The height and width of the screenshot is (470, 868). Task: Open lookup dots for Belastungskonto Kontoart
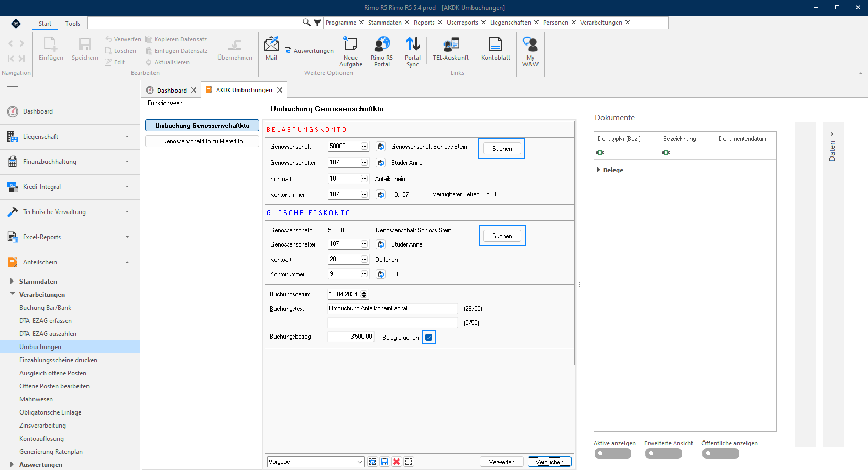pyautogui.click(x=364, y=178)
